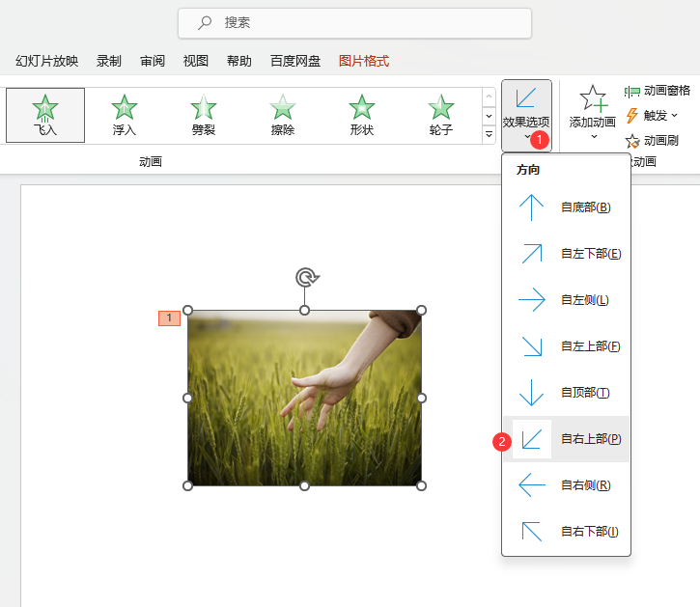Select the 飞入 fly-in animation

(45, 115)
